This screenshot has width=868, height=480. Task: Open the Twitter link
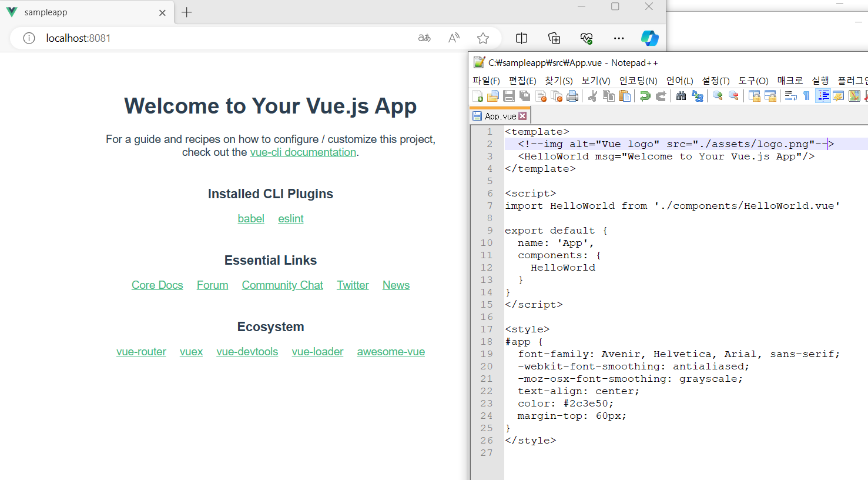(353, 285)
